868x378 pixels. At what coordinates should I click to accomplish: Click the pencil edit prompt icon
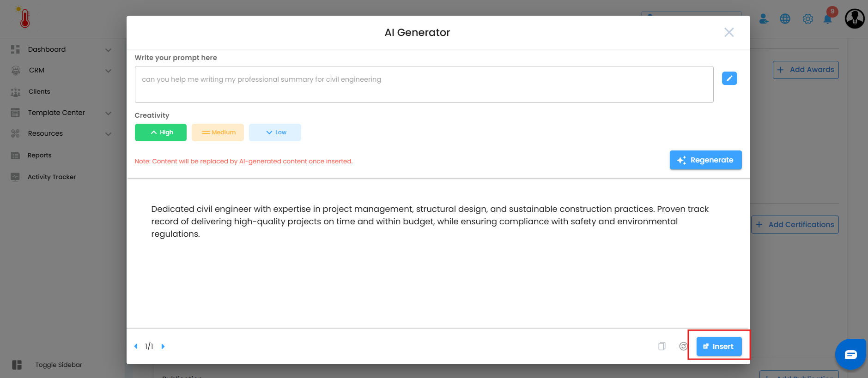729,78
